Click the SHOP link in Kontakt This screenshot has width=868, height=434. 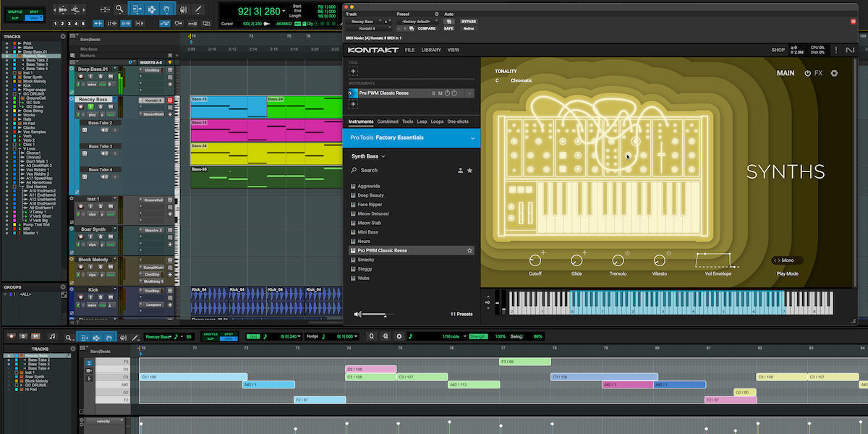tap(778, 50)
